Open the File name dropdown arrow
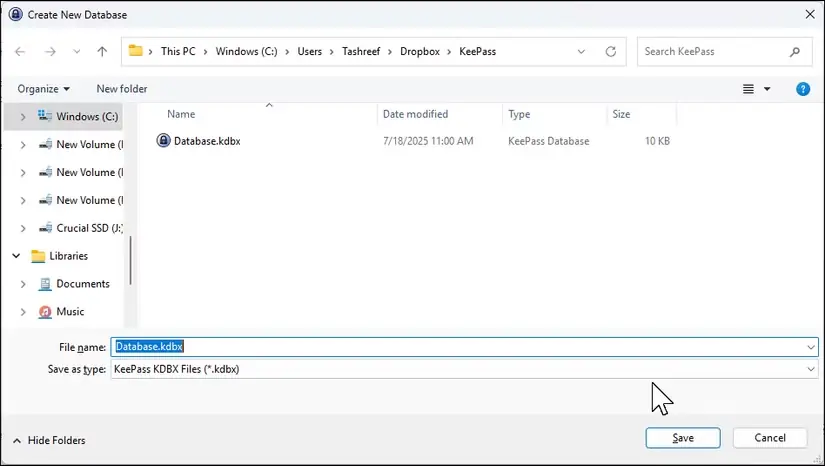Image resolution: width=825 pixels, height=466 pixels. click(811, 347)
